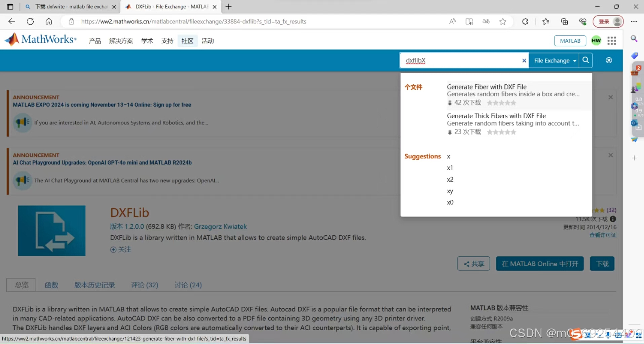The height and width of the screenshot is (344, 644).
Task: Open browser essentials heart icon
Action: (583, 22)
